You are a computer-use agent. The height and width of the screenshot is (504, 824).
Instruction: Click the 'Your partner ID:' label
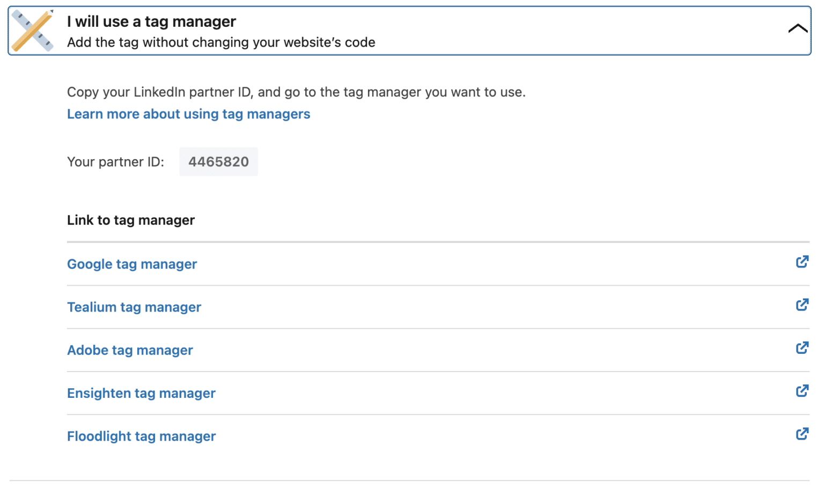115,161
